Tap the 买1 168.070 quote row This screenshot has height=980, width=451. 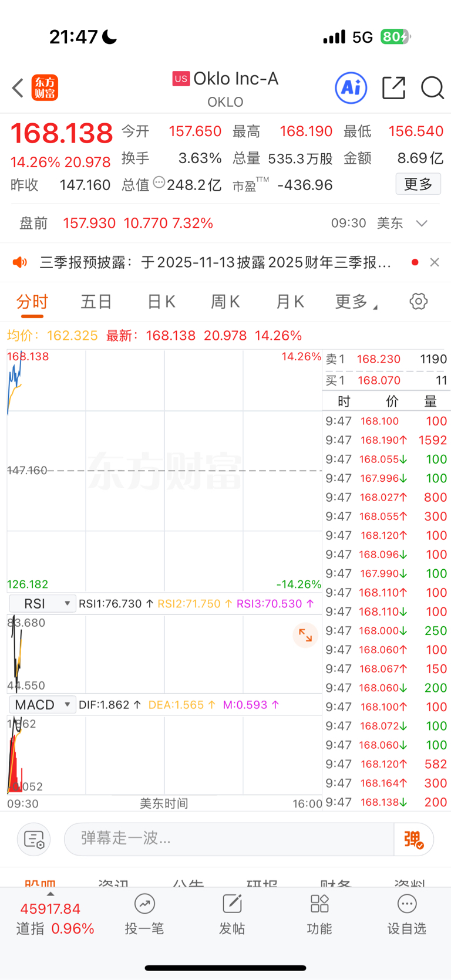tap(386, 380)
